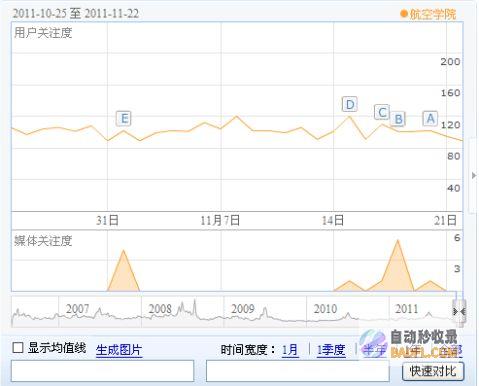Click 2009 on the overview timeline
The image size is (479, 386).
[x=242, y=309]
